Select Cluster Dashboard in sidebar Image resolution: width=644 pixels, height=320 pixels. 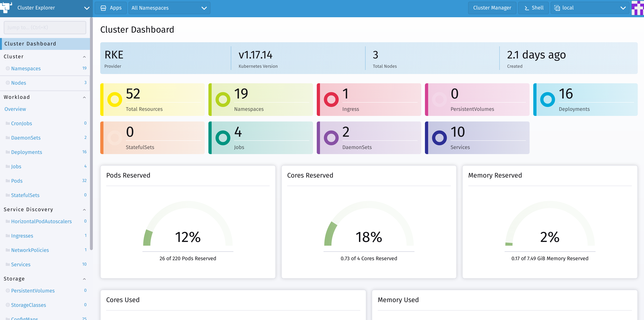point(30,44)
